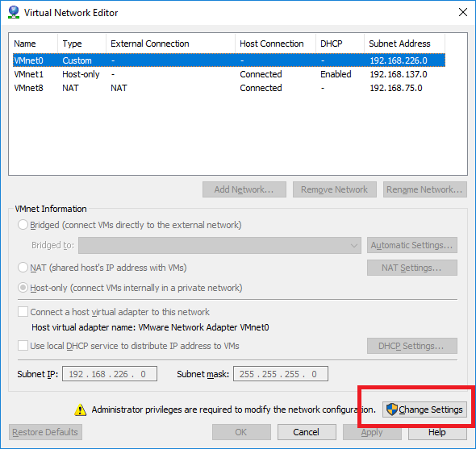The width and height of the screenshot is (476, 449).
Task: Click the yellow warning triangle icon
Action: point(81,410)
